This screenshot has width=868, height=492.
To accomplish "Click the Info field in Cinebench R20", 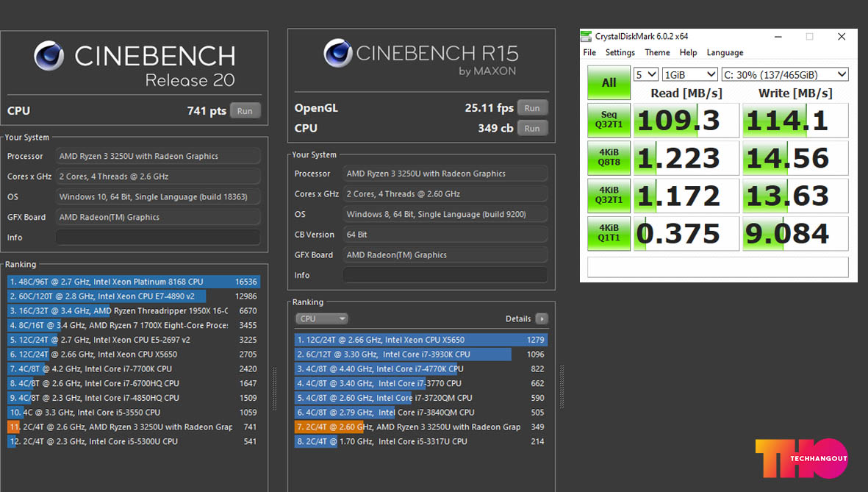I will click(158, 238).
